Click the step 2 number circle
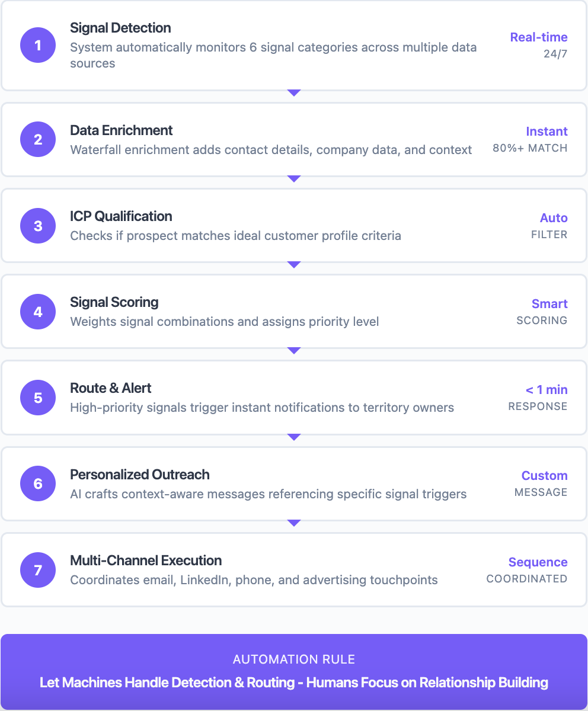Image resolution: width=588 pixels, height=711 pixels. coord(38,140)
